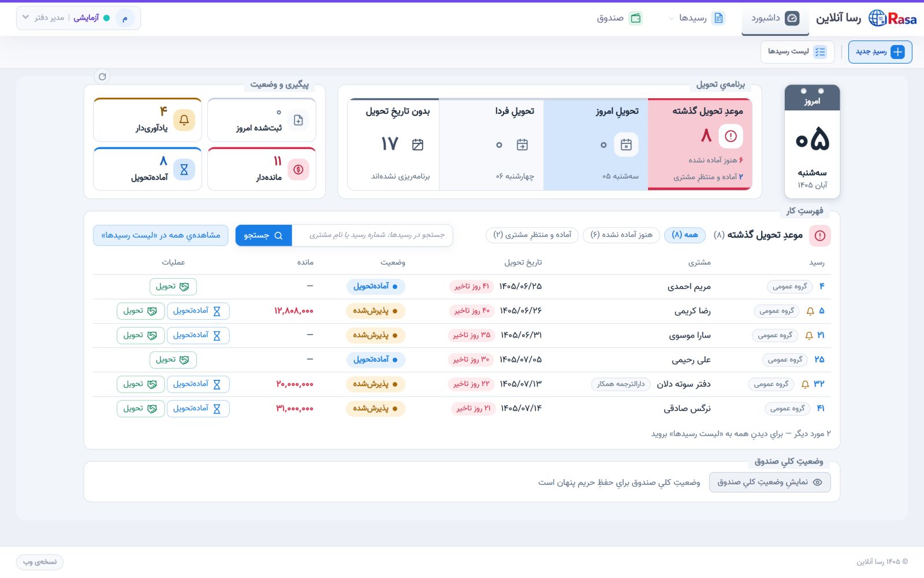
Task: Click the امروز calendar card showing ۰۵
Action: click(x=812, y=142)
